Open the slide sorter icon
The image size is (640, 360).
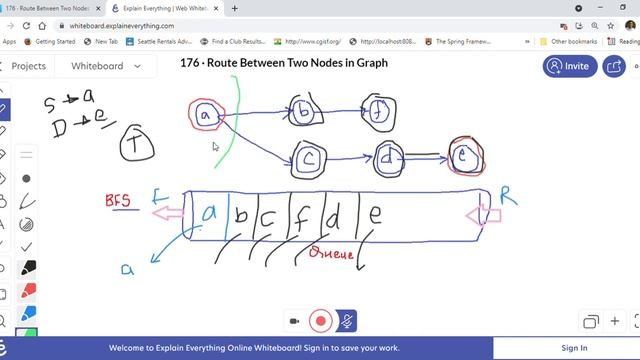tap(591, 322)
